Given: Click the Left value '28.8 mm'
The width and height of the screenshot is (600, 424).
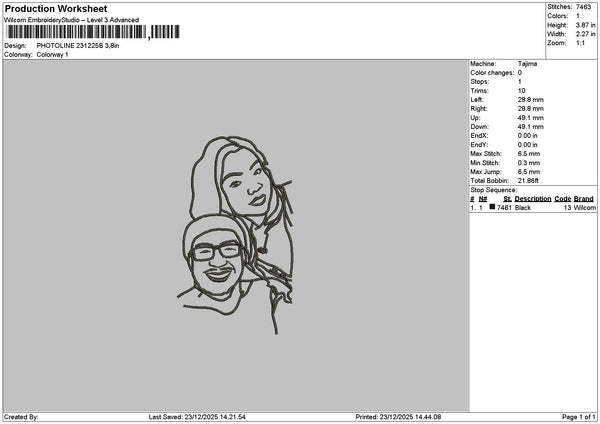Looking at the screenshot, I should click(531, 100).
